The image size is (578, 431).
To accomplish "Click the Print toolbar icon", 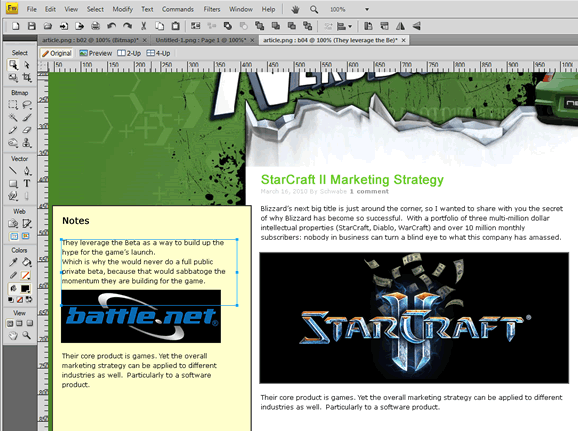I will (95, 26).
